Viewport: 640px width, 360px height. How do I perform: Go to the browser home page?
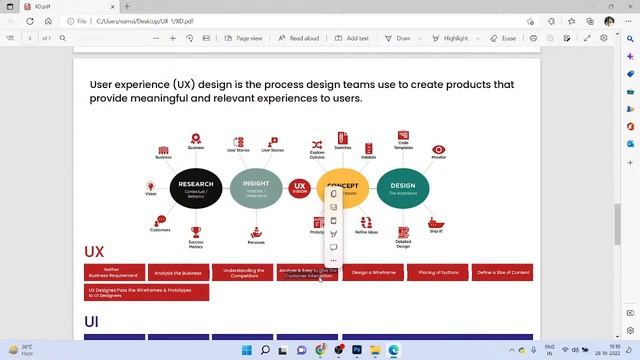pos(48,21)
